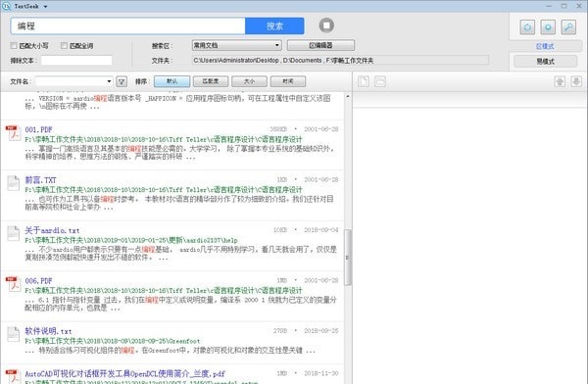Open containing folder icon in preview pane

(380, 81)
